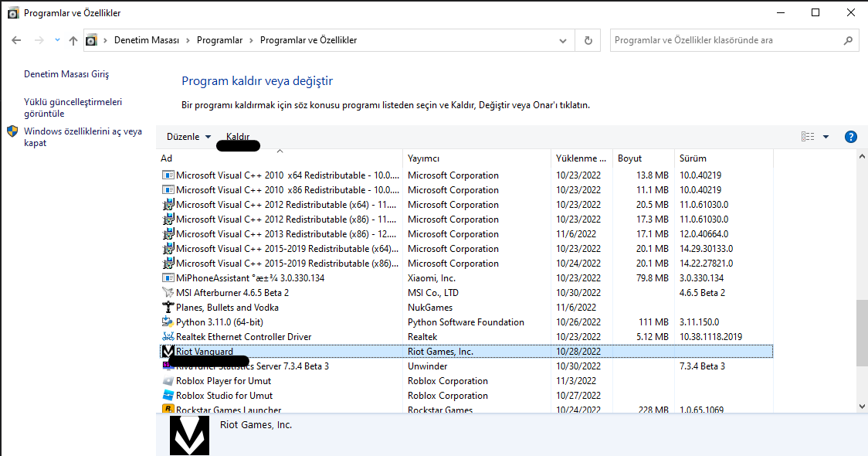
Task: Click the Refresh button
Action: pyautogui.click(x=588, y=40)
